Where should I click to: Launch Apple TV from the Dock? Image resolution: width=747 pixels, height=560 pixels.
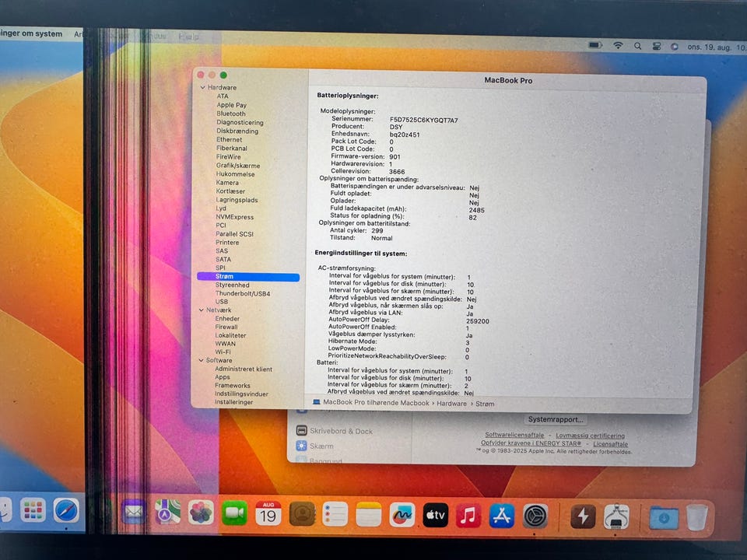point(436,515)
